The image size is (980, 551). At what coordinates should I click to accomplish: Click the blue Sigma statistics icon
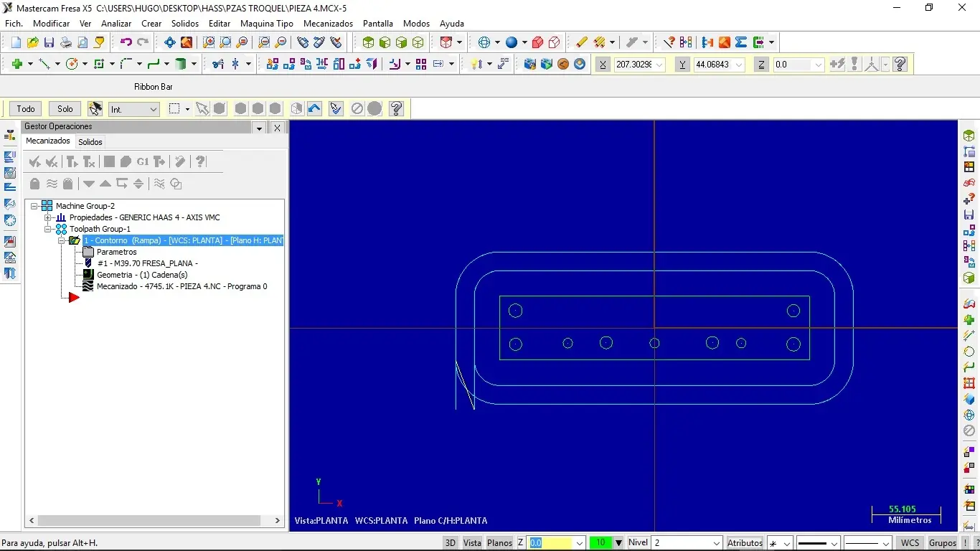click(x=741, y=43)
